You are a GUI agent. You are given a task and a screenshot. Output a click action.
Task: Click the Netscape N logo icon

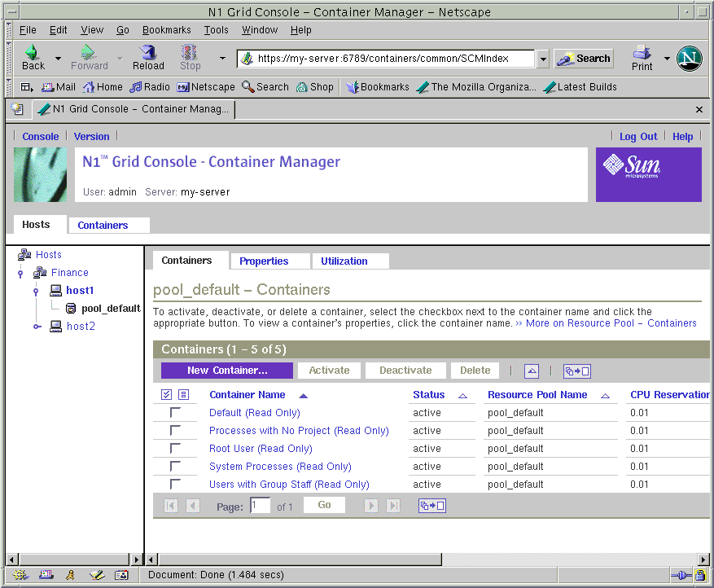tap(690, 59)
